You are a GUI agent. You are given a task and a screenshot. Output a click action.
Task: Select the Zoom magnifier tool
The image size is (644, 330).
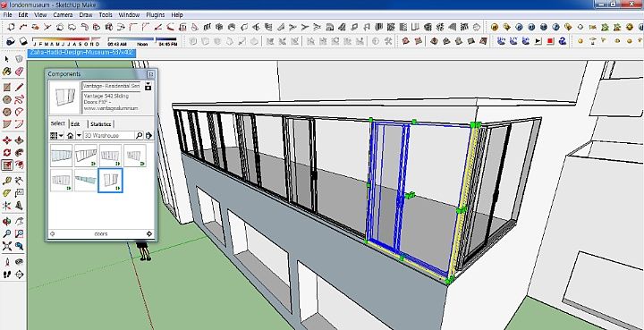coord(7,234)
